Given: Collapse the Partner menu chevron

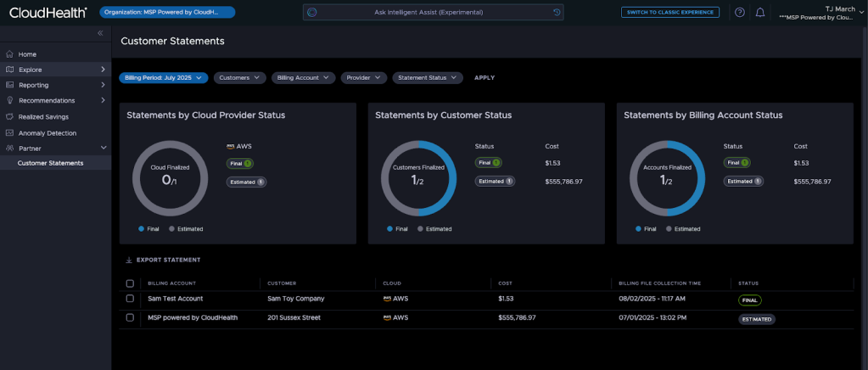Looking at the screenshot, I should [103, 149].
